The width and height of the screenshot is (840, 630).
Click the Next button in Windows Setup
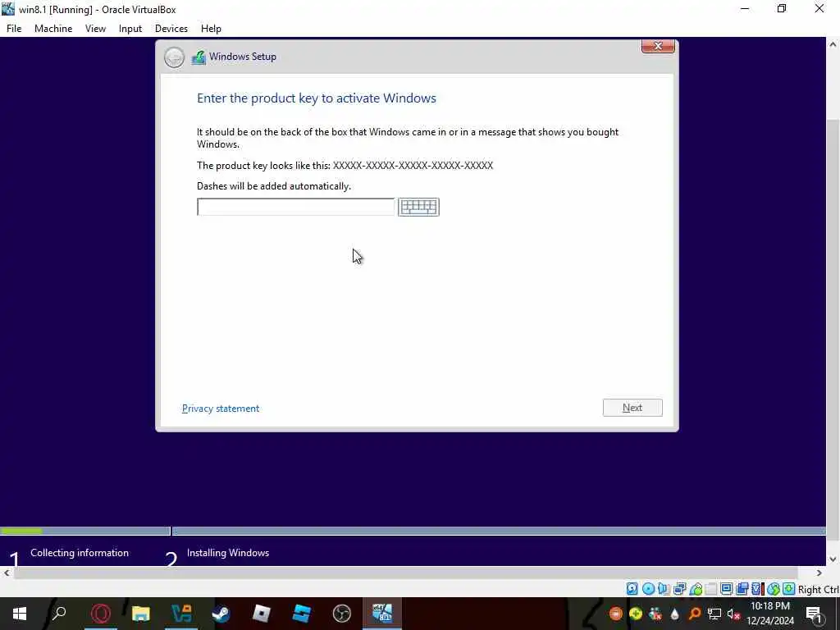pos(632,408)
